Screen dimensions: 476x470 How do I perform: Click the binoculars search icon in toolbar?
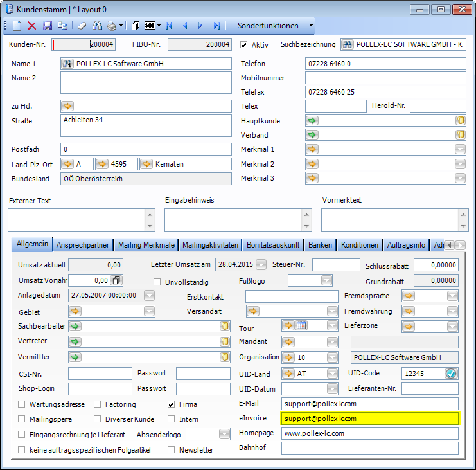click(98, 26)
